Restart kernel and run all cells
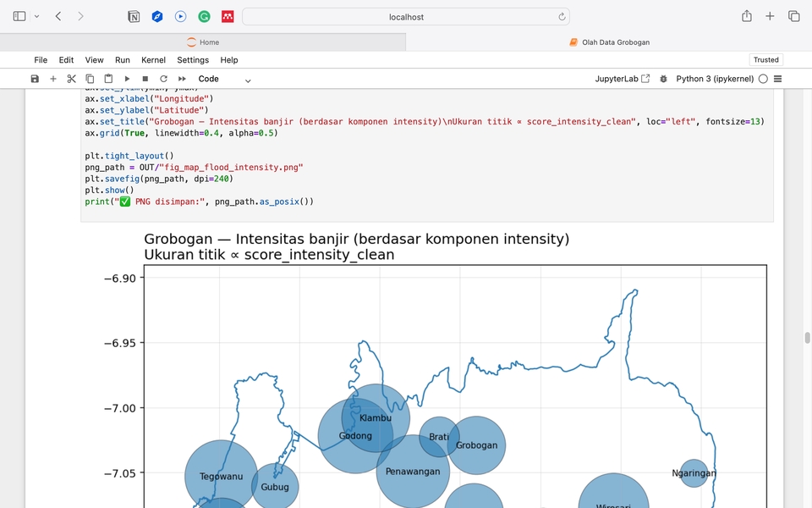Image resolution: width=812 pixels, height=508 pixels. [182, 79]
